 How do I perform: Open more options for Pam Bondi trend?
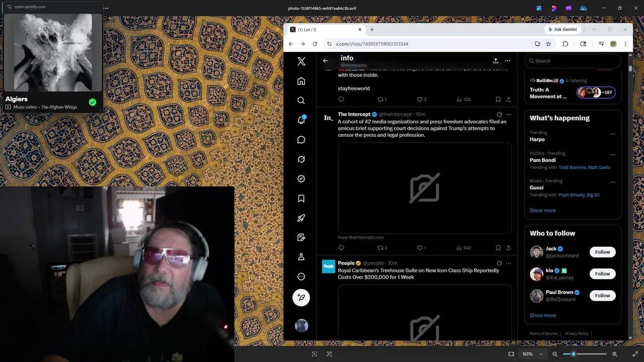(x=612, y=154)
